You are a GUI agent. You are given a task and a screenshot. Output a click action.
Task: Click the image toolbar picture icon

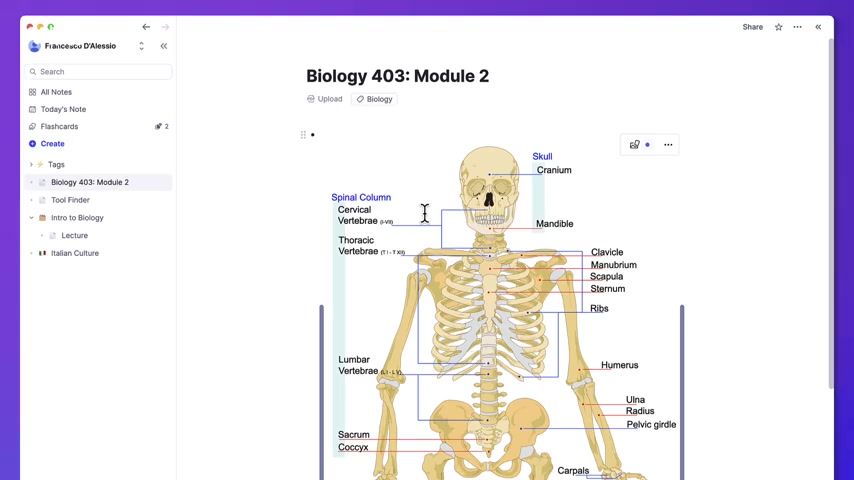click(634, 145)
